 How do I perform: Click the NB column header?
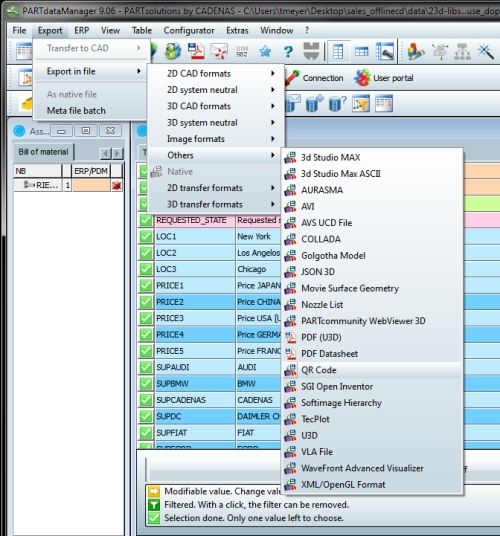pyautogui.click(x=38, y=171)
